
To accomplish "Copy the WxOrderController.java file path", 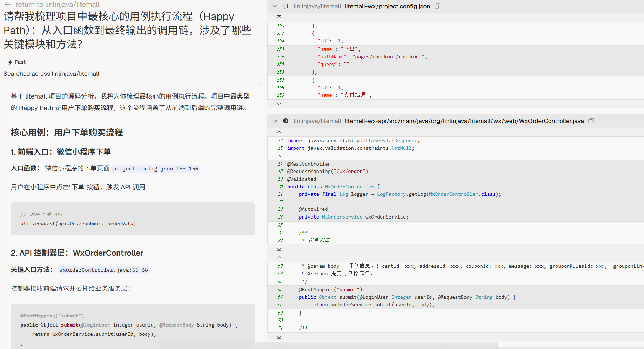I will pos(591,121).
